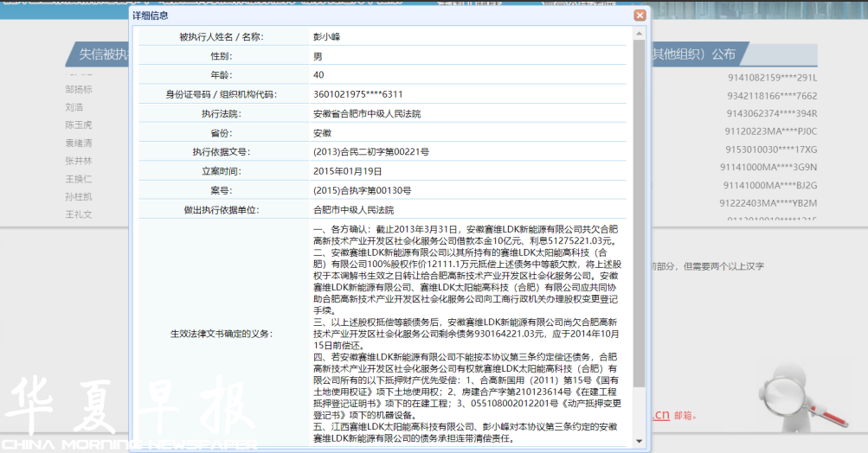
Task: Click case number (2015)合执字第00130号
Action: pos(362,190)
